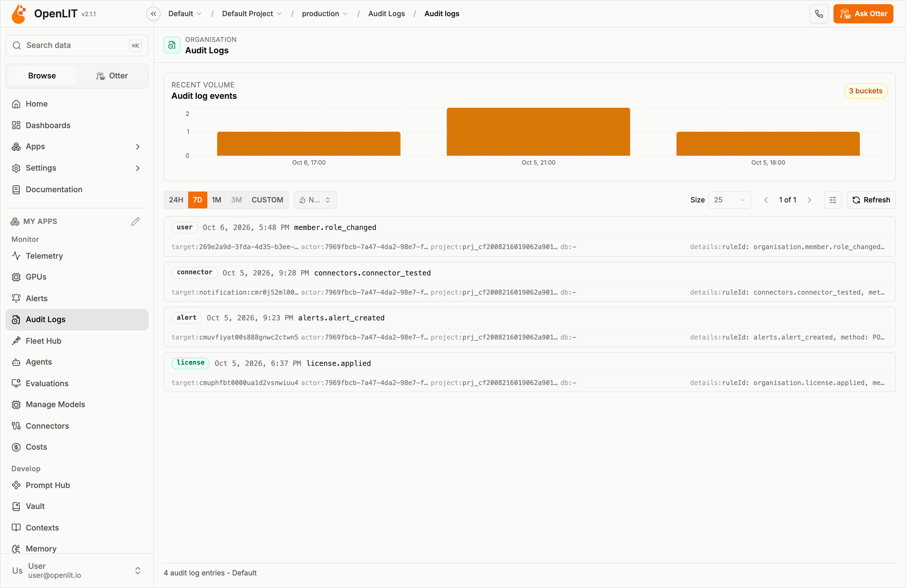Select the 7D time range
This screenshot has width=906, height=588.
coord(197,200)
